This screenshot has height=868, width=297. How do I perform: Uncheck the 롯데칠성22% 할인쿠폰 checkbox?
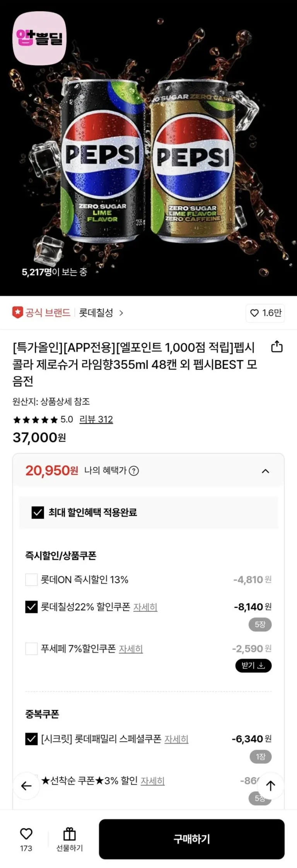(x=31, y=607)
